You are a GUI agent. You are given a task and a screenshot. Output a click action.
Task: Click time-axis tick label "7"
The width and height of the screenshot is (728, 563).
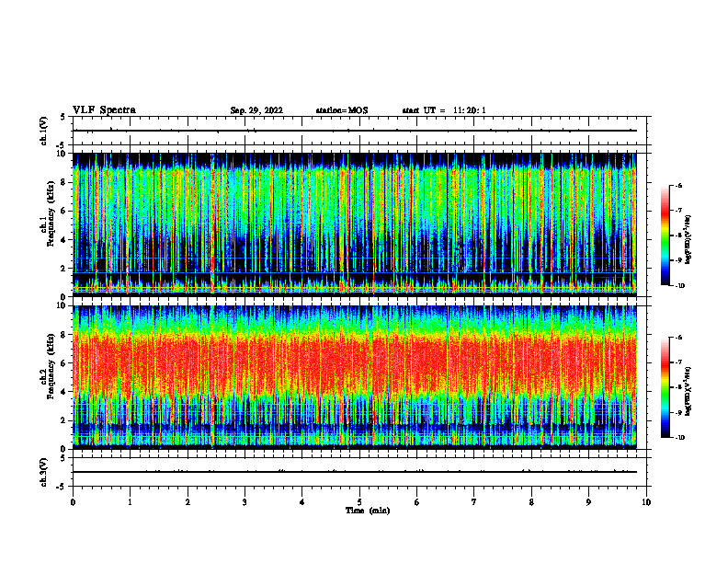tap(474, 502)
